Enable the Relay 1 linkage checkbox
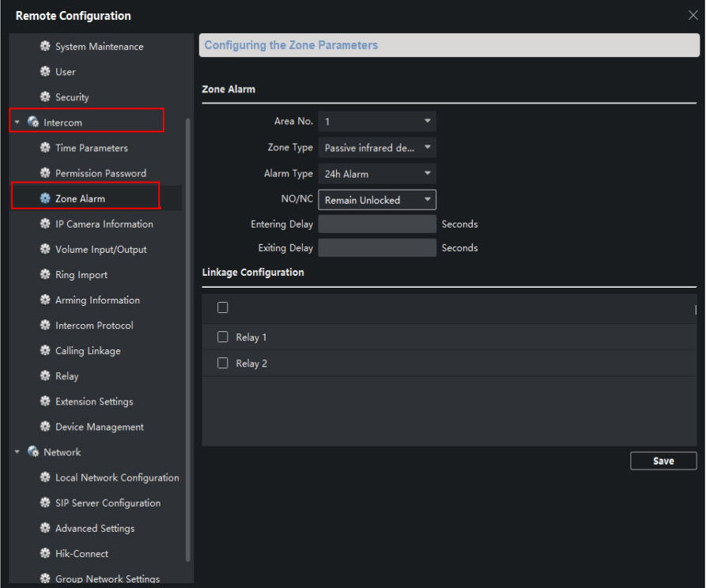 [223, 337]
